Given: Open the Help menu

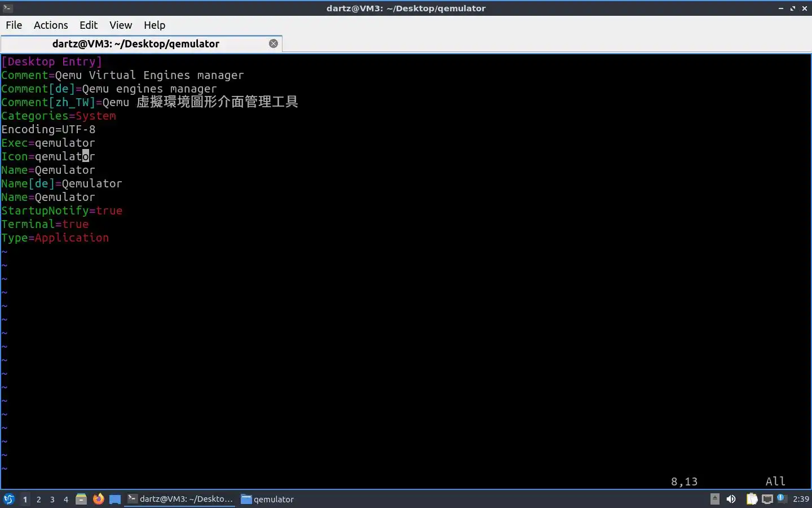Looking at the screenshot, I should pos(155,25).
